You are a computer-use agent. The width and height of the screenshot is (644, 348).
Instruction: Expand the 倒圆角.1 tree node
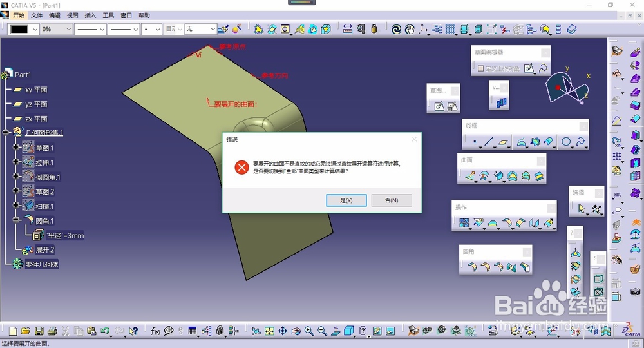pos(15,177)
